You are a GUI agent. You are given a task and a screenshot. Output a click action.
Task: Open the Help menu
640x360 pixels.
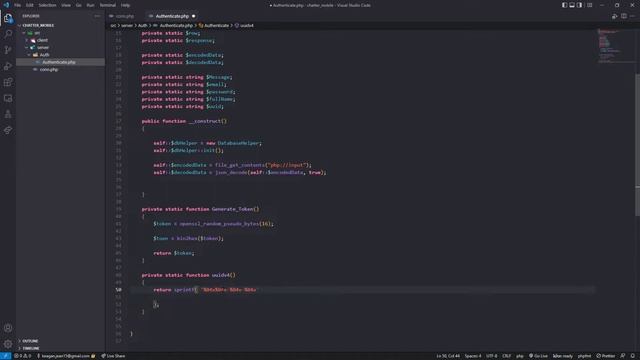coord(125,5)
